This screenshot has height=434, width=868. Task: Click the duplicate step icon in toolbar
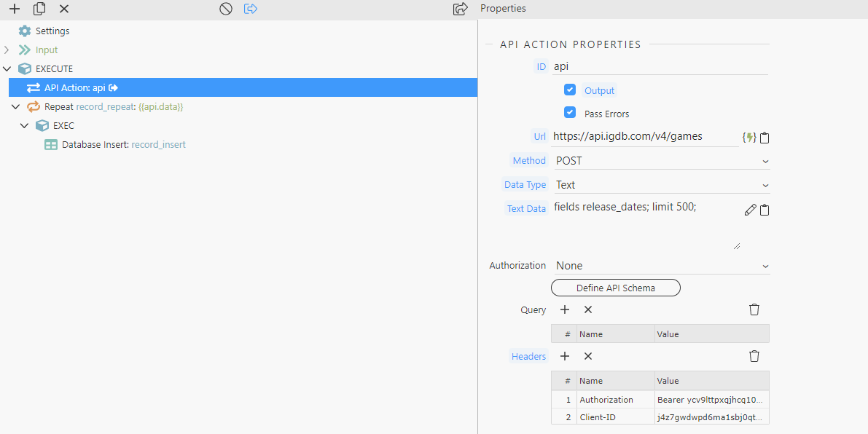click(39, 9)
